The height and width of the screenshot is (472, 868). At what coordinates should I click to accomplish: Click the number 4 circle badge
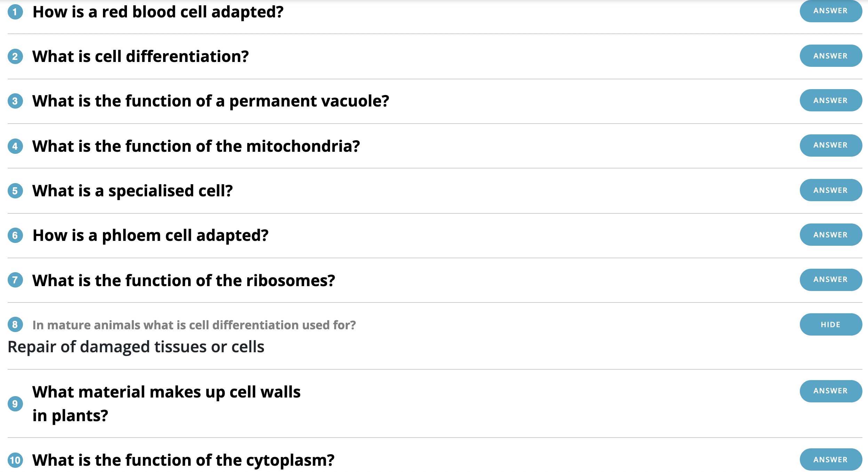[x=15, y=146]
